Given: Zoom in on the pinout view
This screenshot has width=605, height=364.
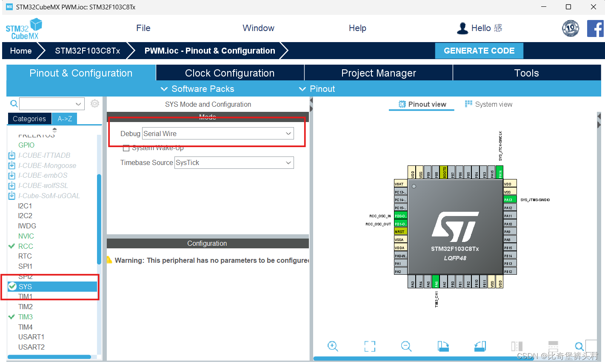Looking at the screenshot, I should 333,346.
